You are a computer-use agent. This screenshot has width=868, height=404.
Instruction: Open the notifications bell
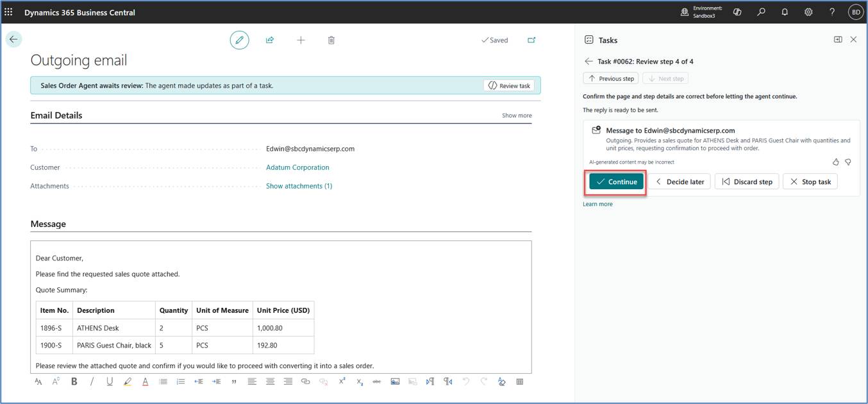pyautogui.click(x=785, y=12)
